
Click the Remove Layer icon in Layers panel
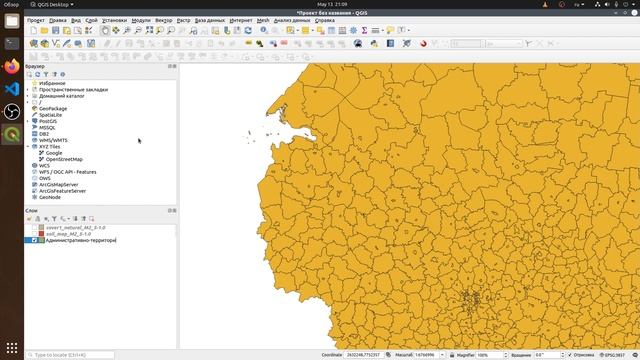(92, 219)
